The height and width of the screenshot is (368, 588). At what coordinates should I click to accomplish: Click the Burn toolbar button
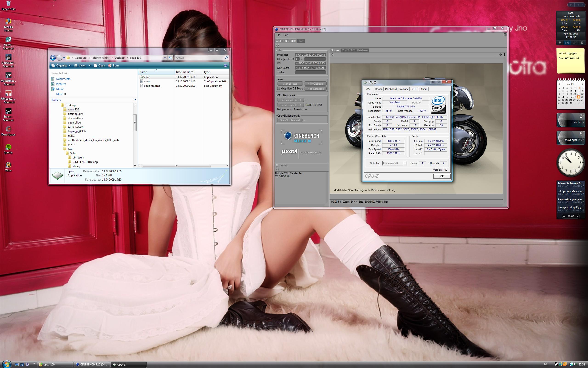113,66
